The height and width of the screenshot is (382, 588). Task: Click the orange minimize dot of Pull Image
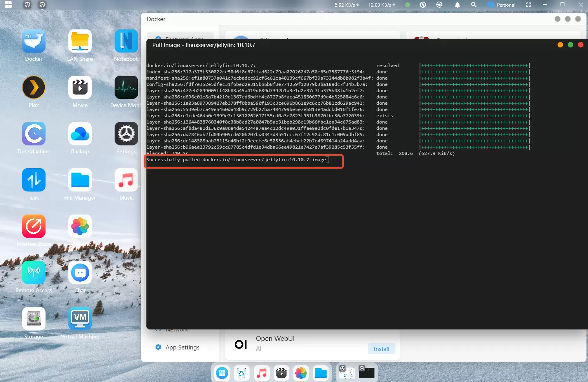(560, 45)
